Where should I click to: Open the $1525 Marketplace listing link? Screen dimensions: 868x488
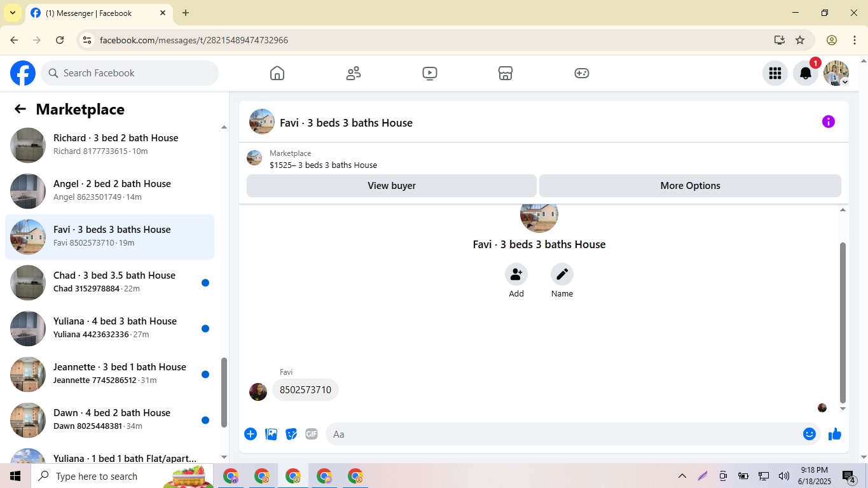click(323, 165)
